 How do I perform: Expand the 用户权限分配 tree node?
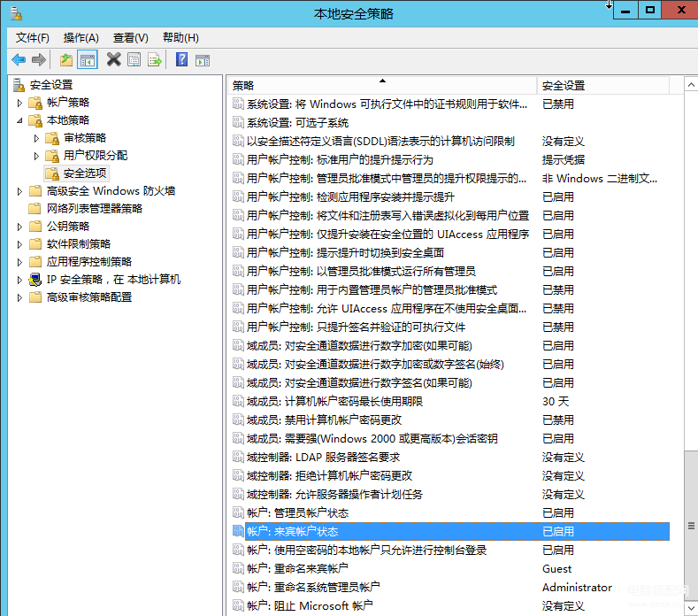coord(36,156)
